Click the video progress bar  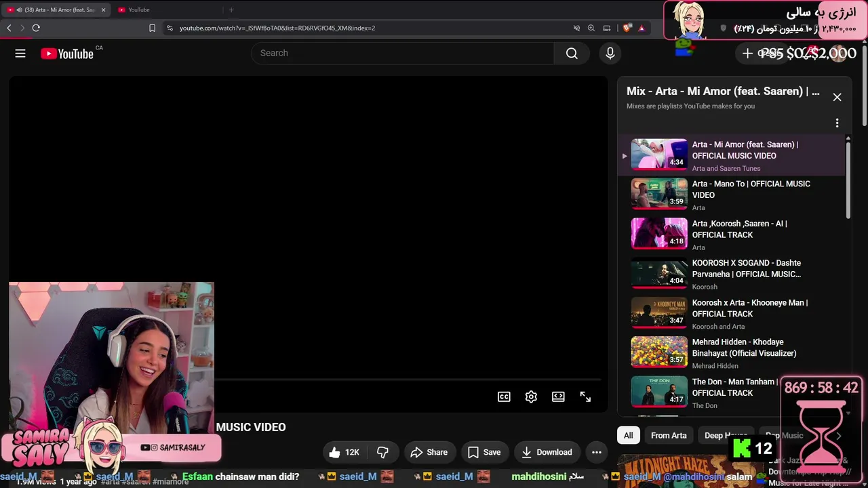408,380
